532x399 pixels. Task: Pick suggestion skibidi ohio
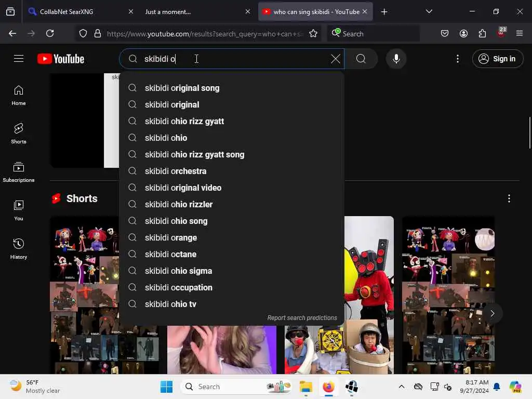click(232, 138)
